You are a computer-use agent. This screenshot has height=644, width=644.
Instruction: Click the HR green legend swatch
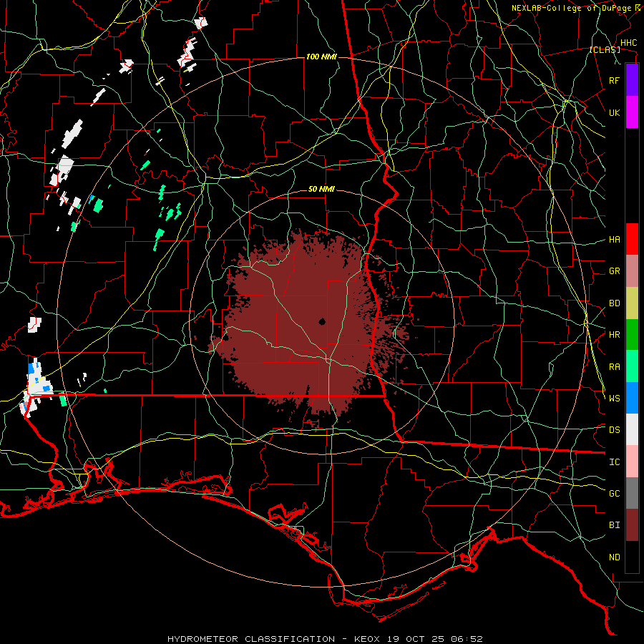tap(632, 335)
